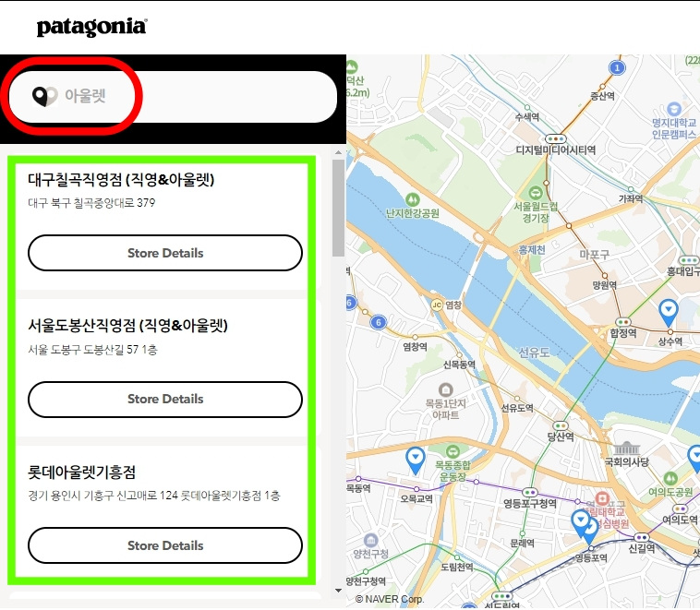Click the 목동종합운동장 stadium icon

coord(453,451)
